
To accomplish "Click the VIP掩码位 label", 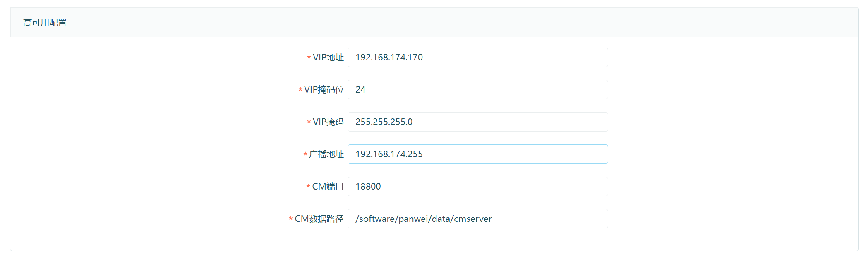I will click(324, 90).
